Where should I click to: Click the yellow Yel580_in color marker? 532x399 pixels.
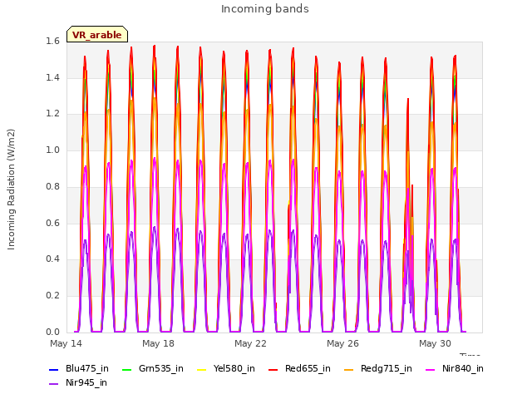tap(201, 369)
